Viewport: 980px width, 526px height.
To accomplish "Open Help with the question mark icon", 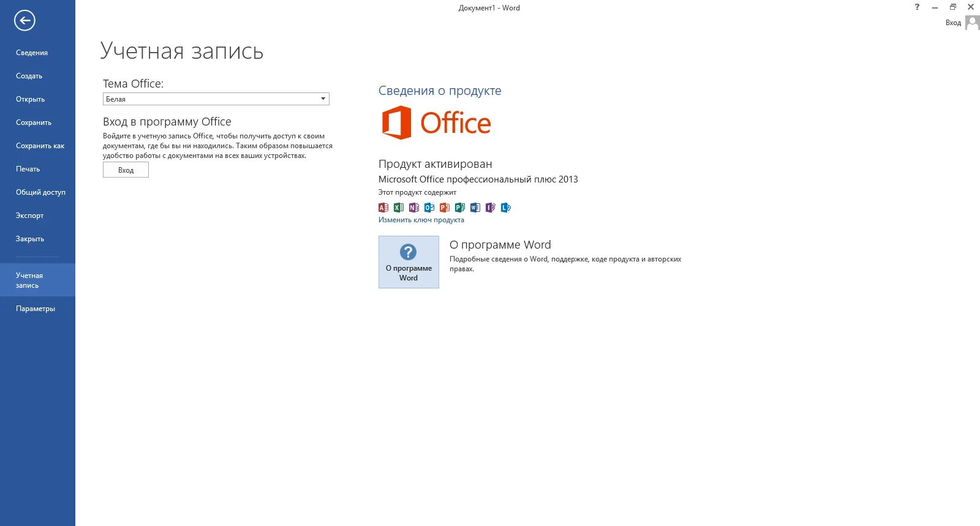I will point(917,7).
